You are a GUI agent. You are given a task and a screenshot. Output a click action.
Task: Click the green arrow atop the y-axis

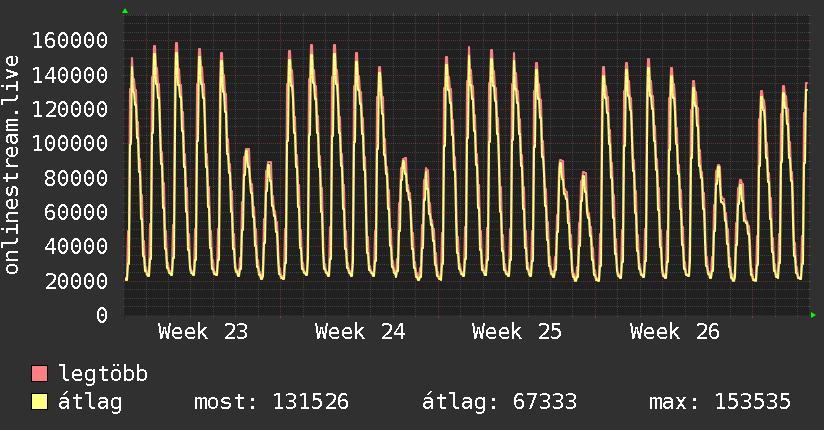click(x=125, y=11)
